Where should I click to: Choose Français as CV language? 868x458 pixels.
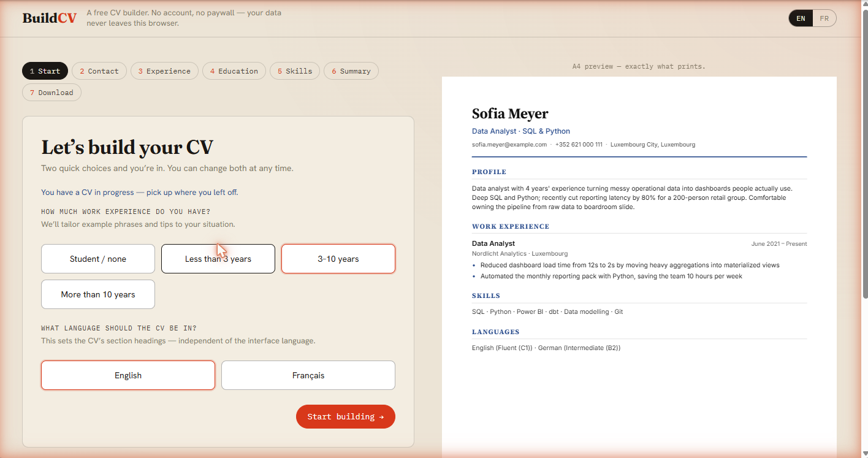click(308, 375)
